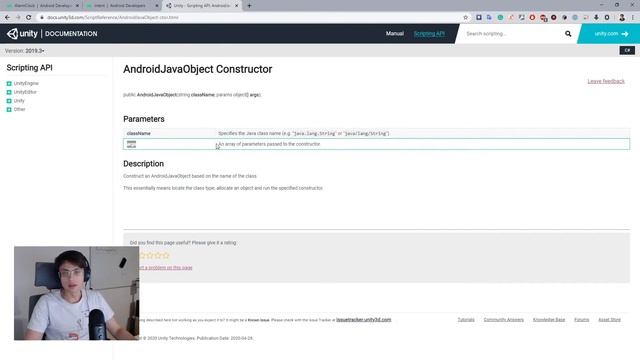The height and width of the screenshot is (360, 640).
Task: Click the search magnifier icon
Action: (568, 34)
